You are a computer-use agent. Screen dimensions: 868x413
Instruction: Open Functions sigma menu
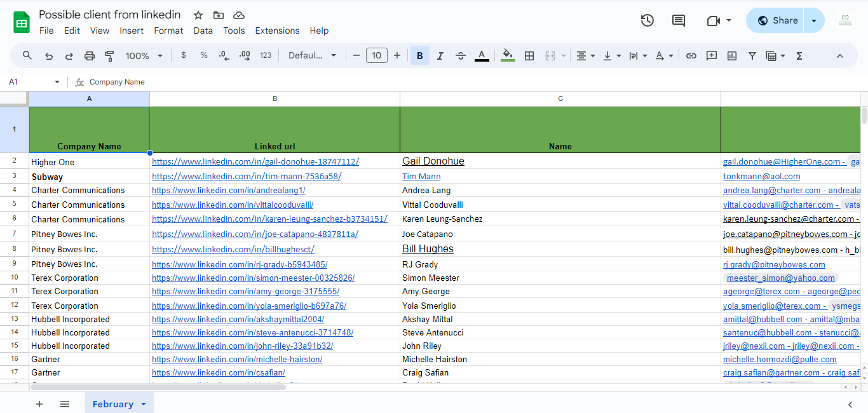(x=799, y=56)
